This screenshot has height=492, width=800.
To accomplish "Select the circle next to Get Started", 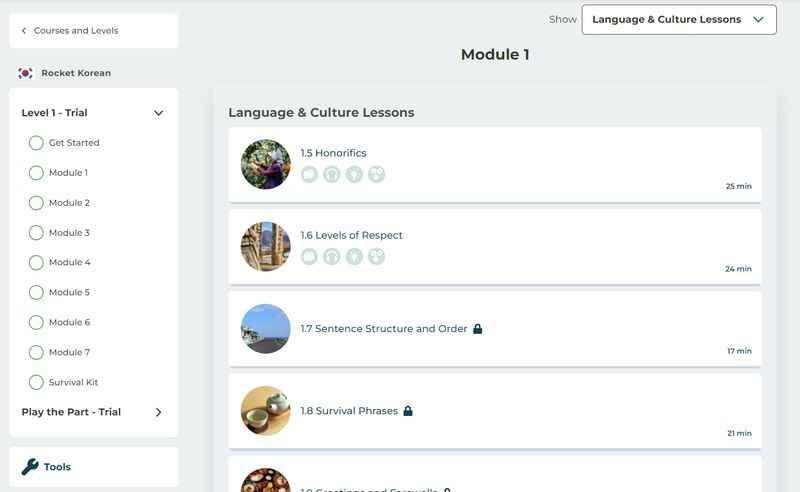I will click(36, 143).
